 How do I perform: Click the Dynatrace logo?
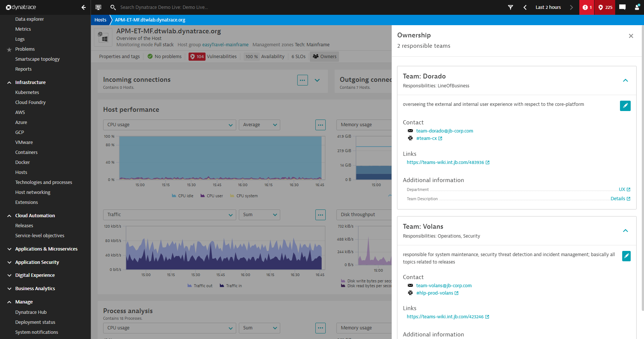pyautogui.click(x=21, y=7)
